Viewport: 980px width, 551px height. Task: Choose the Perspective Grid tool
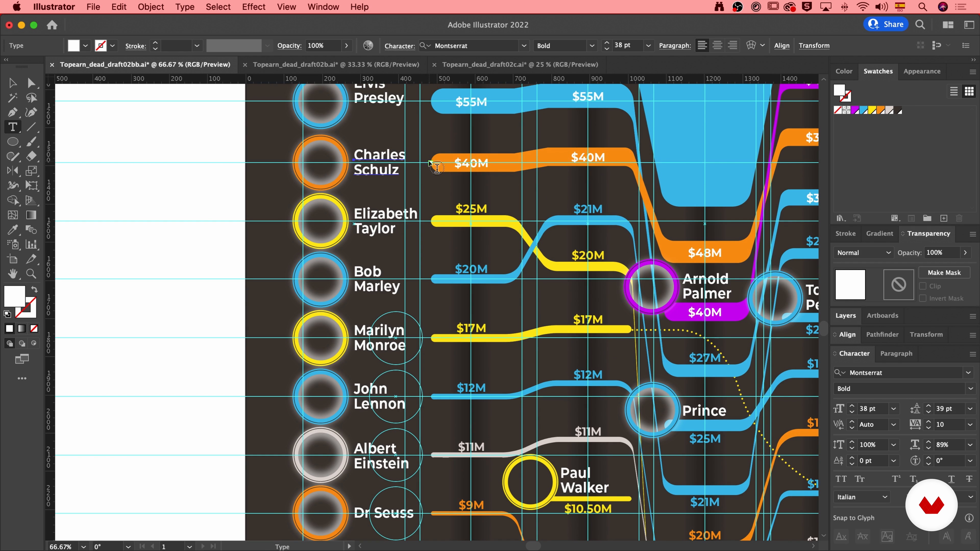pyautogui.click(x=32, y=200)
